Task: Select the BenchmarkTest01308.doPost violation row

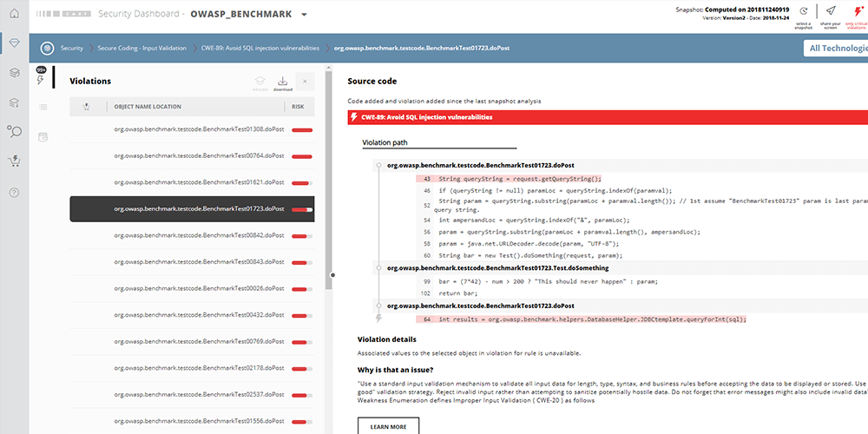Action: click(192, 130)
